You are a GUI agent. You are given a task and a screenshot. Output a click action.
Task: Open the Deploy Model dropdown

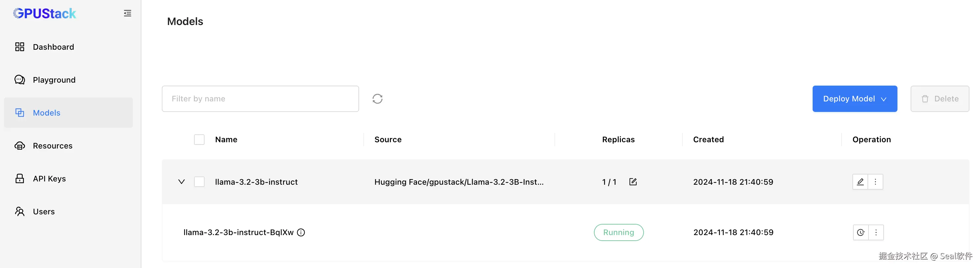point(854,98)
